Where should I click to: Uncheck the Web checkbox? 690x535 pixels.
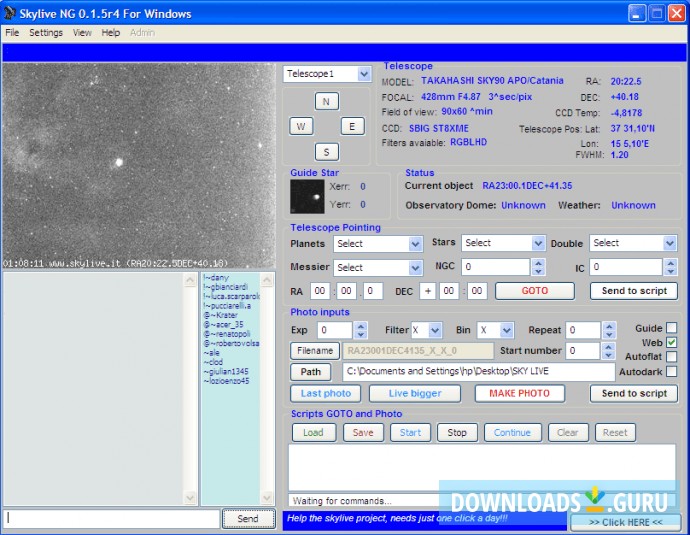[x=672, y=343]
